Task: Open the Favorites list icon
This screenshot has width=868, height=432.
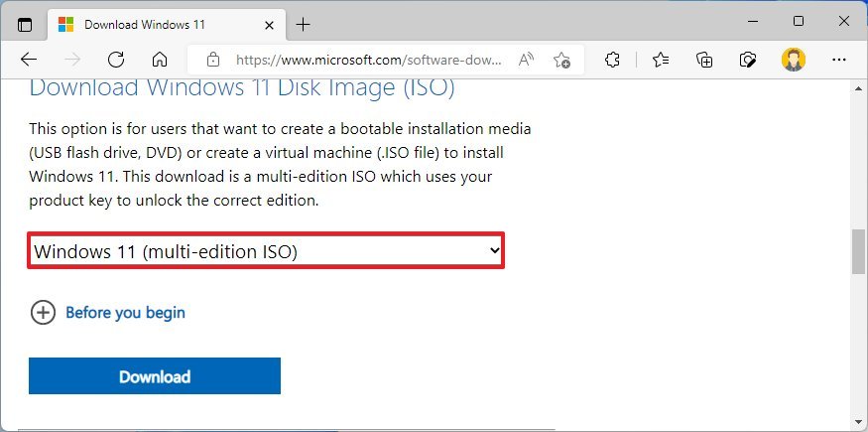Action: [660, 60]
